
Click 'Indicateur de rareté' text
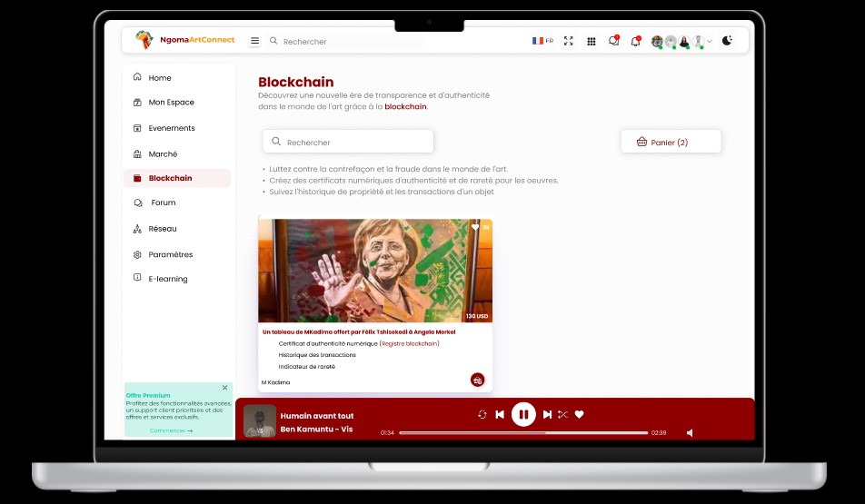point(307,367)
